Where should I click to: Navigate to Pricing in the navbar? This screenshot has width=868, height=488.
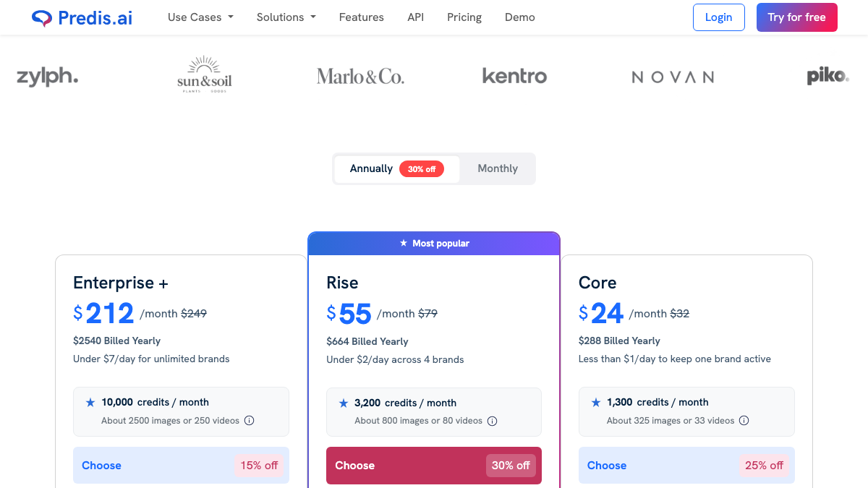pos(464,17)
